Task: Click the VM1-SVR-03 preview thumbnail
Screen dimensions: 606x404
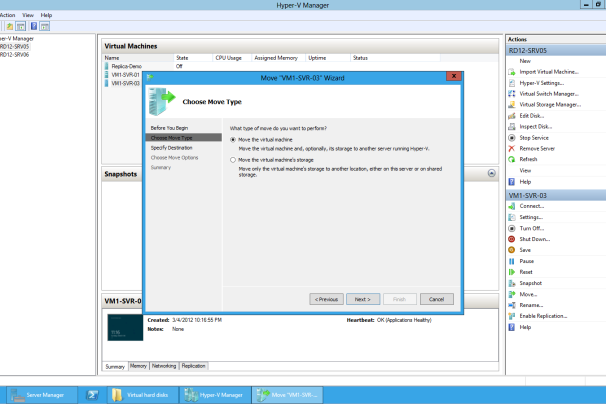Action: [x=125, y=327]
